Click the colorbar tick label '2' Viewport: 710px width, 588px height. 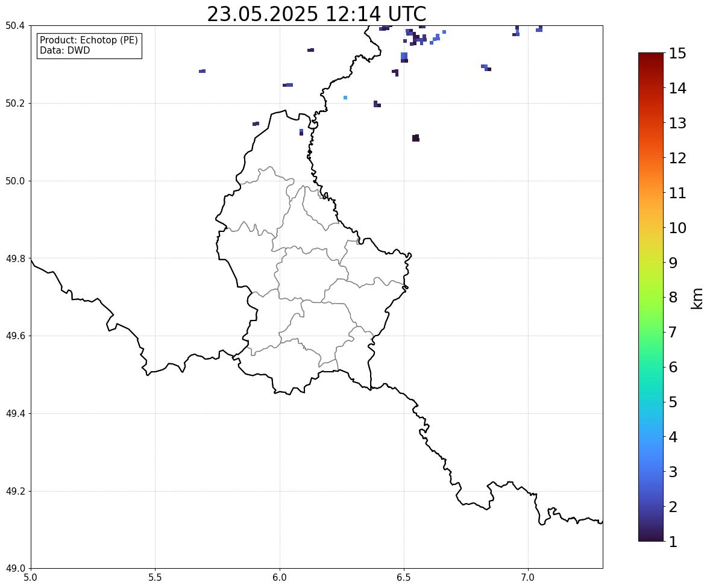pos(673,507)
